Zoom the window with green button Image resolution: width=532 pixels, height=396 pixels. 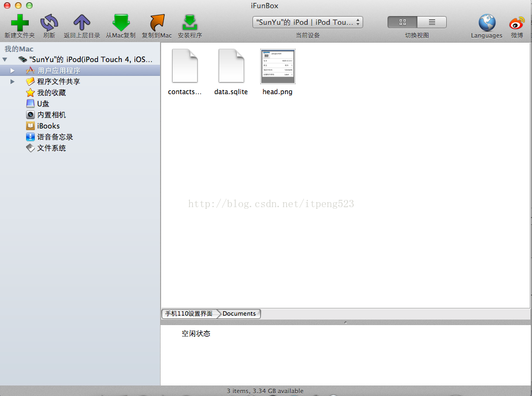click(29, 6)
